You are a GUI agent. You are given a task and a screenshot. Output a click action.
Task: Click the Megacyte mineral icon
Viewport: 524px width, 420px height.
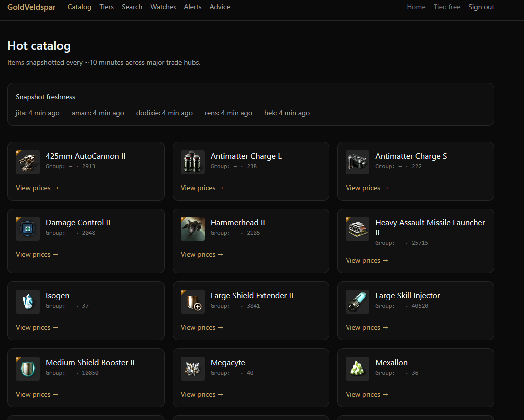tap(193, 369)
